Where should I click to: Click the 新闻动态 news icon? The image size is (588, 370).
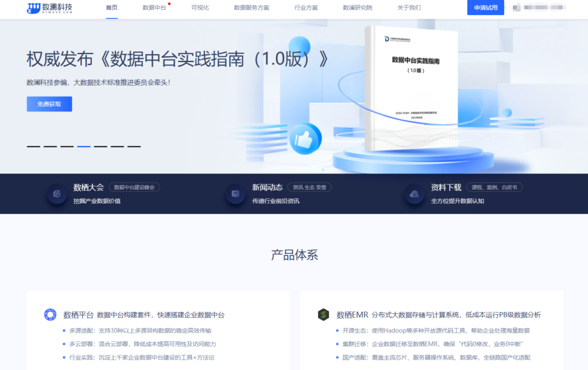click(235, 194)
